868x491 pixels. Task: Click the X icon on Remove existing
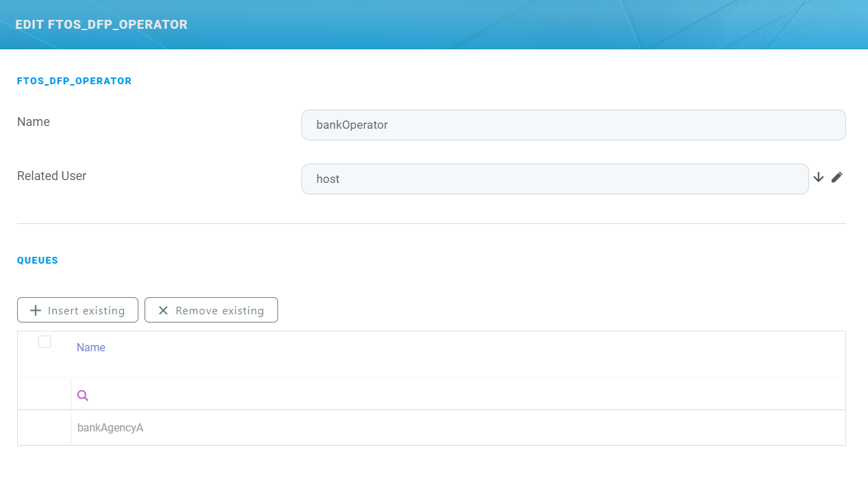[x=163, y=310]
